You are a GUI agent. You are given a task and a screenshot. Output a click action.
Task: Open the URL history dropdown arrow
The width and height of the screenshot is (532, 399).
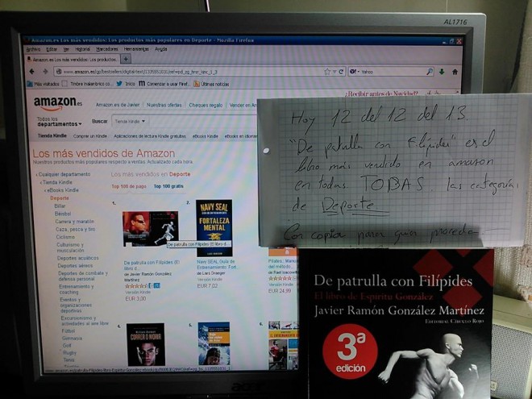tap(335, 72)
